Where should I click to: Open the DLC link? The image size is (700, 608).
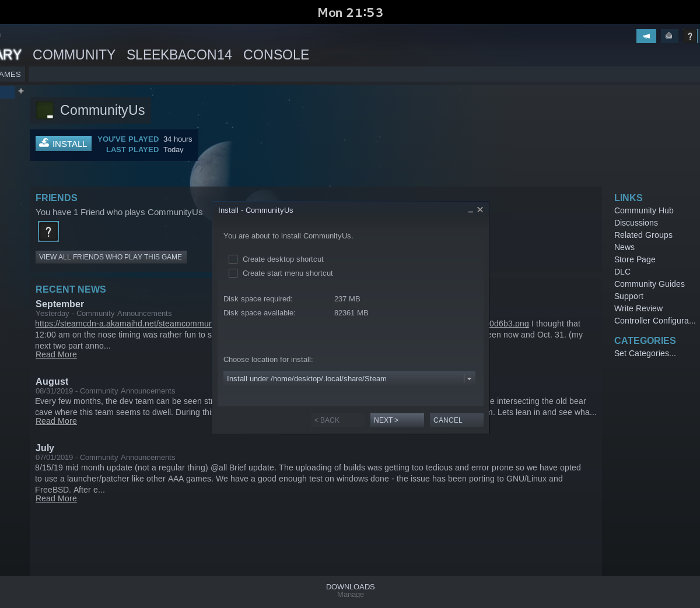[x=622, y=272]
